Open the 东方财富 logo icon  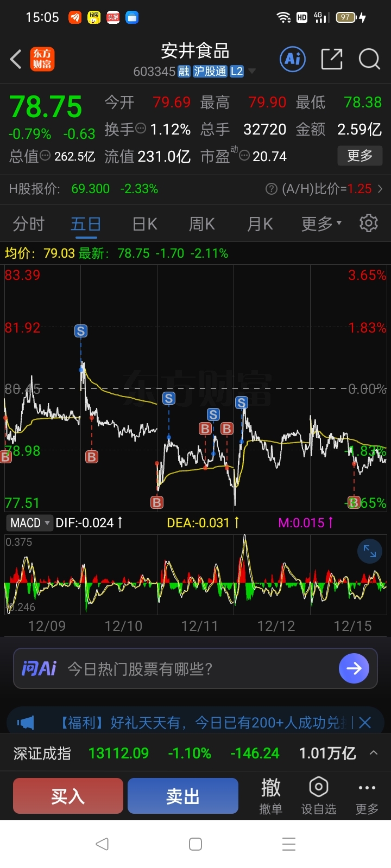(42, 59)
